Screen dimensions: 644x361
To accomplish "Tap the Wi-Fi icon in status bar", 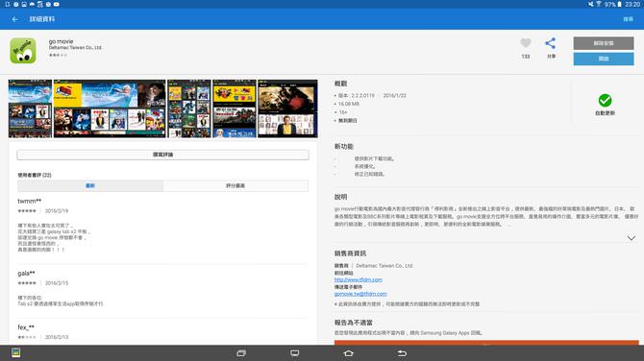I will (599, 4).
